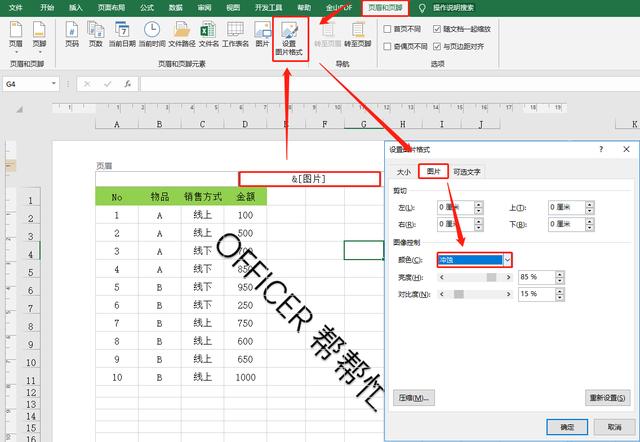
Task: Switch to the 大小 dialog tab
Action: (404, 172)
